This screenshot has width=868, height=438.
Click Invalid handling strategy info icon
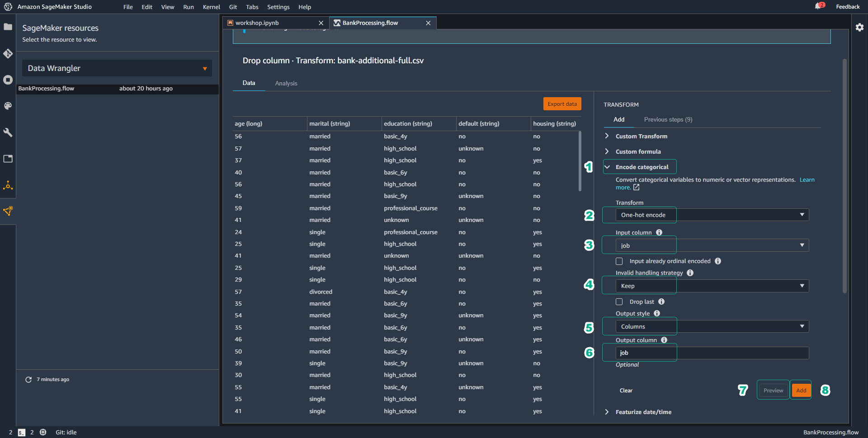[690, 273]
